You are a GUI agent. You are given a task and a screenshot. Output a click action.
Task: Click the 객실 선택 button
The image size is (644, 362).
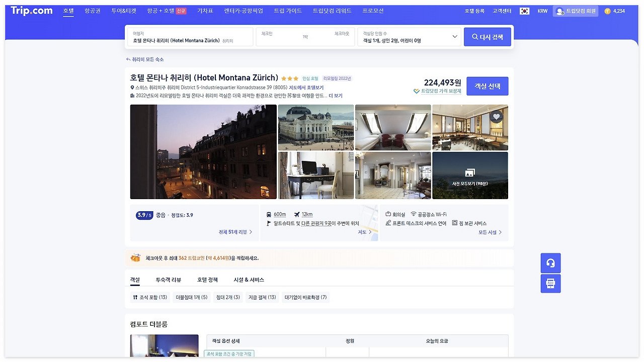coord(488,86)
